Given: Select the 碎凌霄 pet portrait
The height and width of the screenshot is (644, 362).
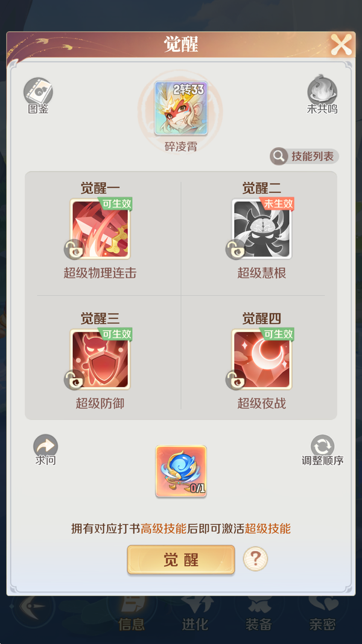Looking at the screenshot, I should click(180, 108).
